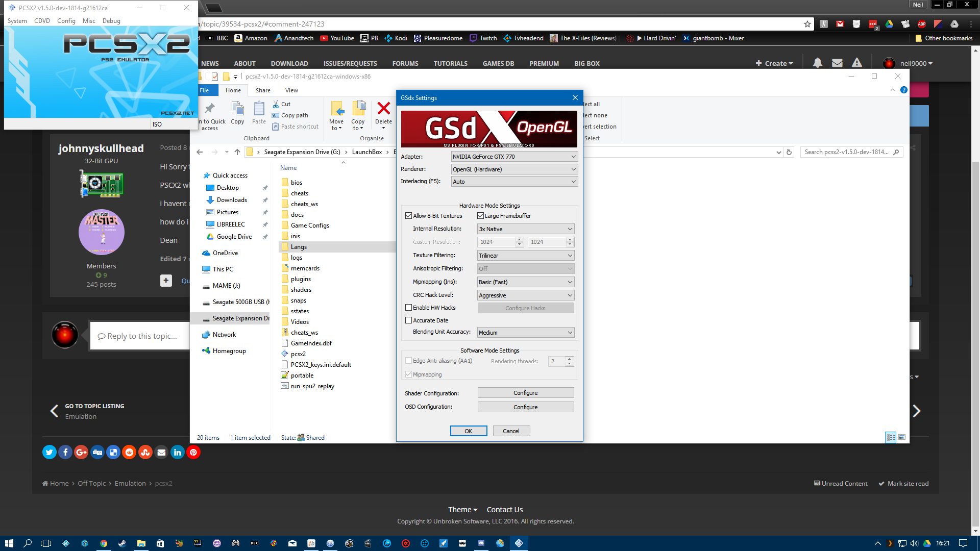Click the Explorer search box
Viewport: 980px width, 551px height.
click(851, 152)
